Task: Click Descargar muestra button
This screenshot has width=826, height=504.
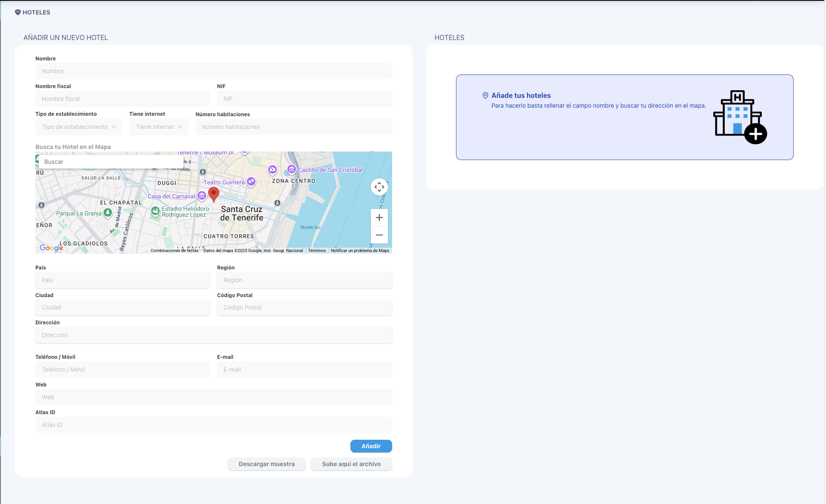Action: click(x=267, y=464)
